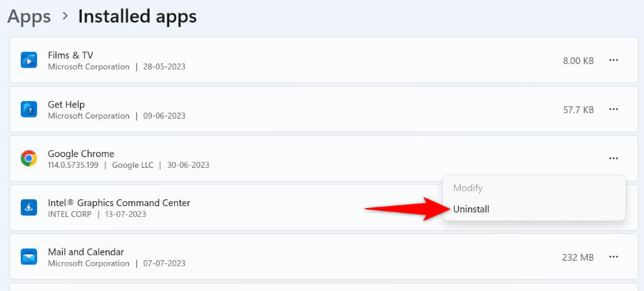Click the Mail and Calendar app title
644x291 pixels.
point(86,251)
